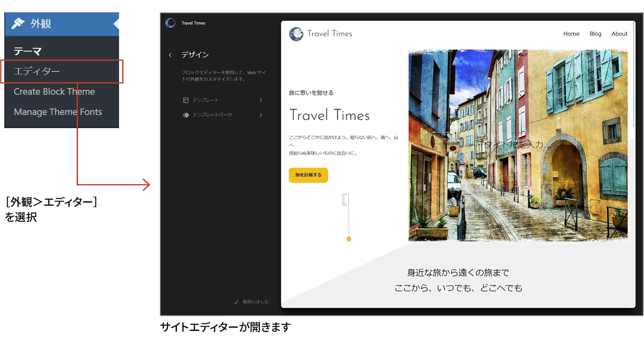
Task: Open the About navigation link
Action: click(619, 34)
